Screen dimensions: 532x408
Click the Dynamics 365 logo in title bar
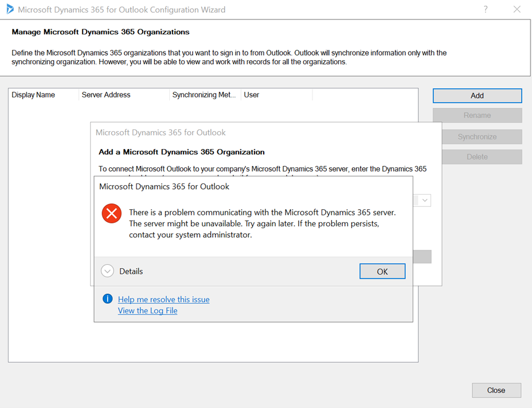pyautogui.click(x=10, y=9)
